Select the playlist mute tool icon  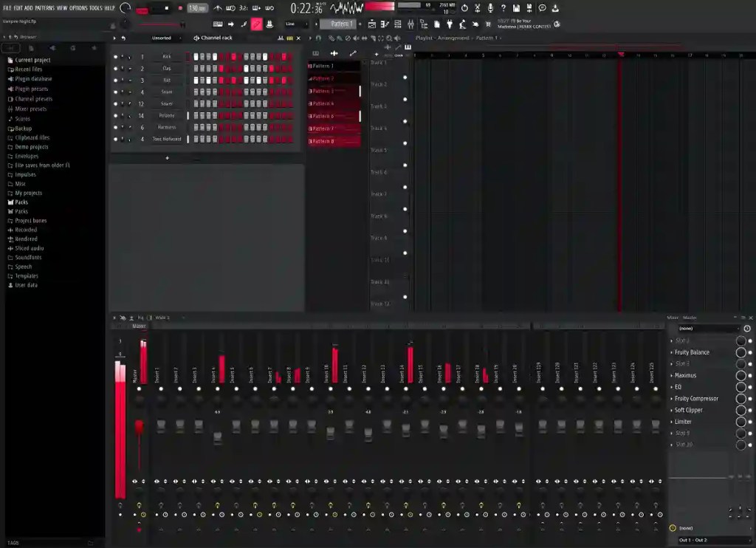coord(356,38)
